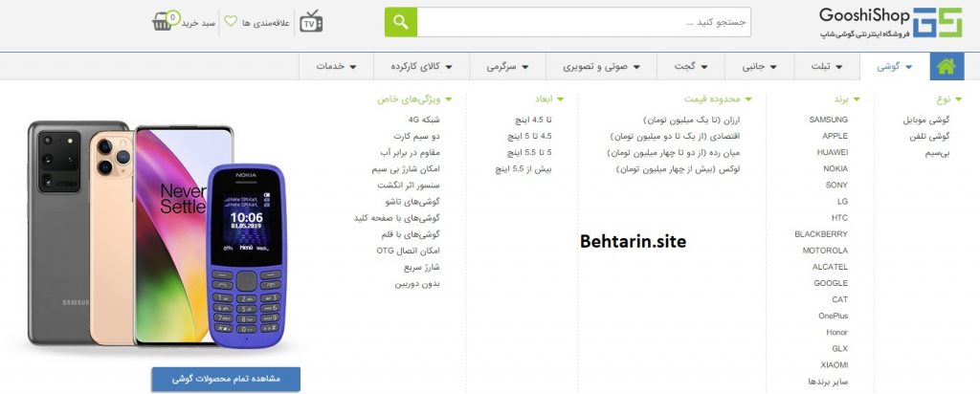The height and width of the screenshot is (394, 980).
Task: Click the GooshiShop logo
Action: coord(890,23)
